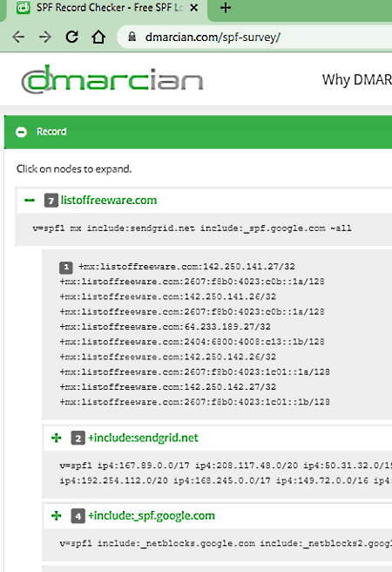
Task: Select the SPF Record Checker browser tab
Action: click(107, 8)
